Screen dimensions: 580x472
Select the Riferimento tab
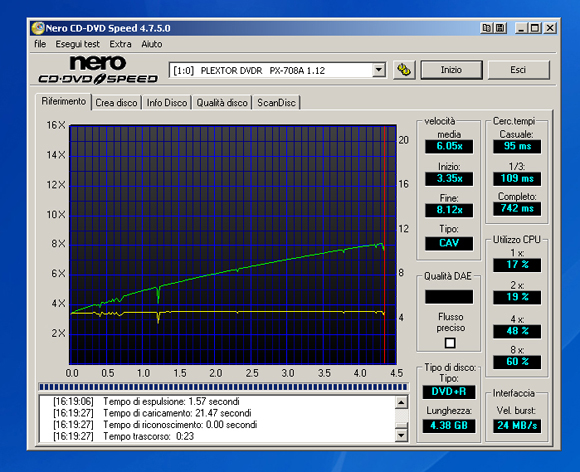click(x=64, y=101)
